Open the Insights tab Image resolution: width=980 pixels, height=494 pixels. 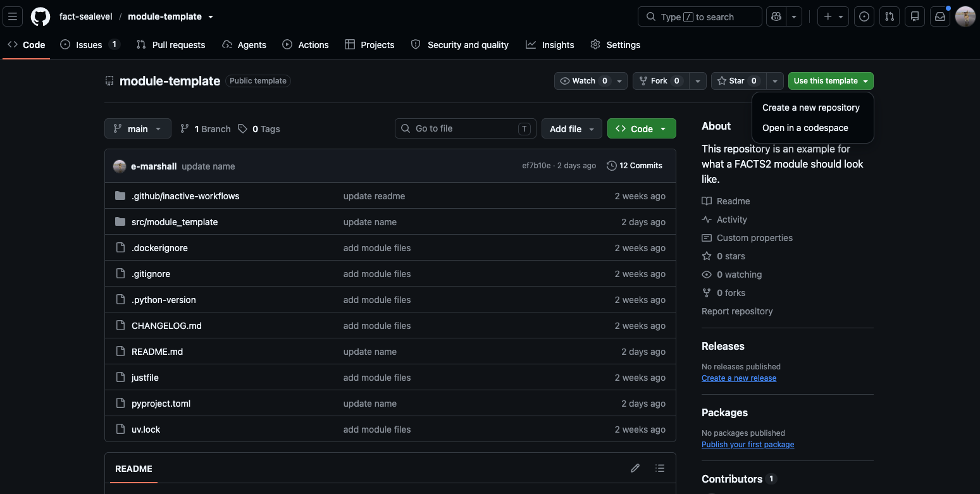pyautogui.click(x=550, y=45)
